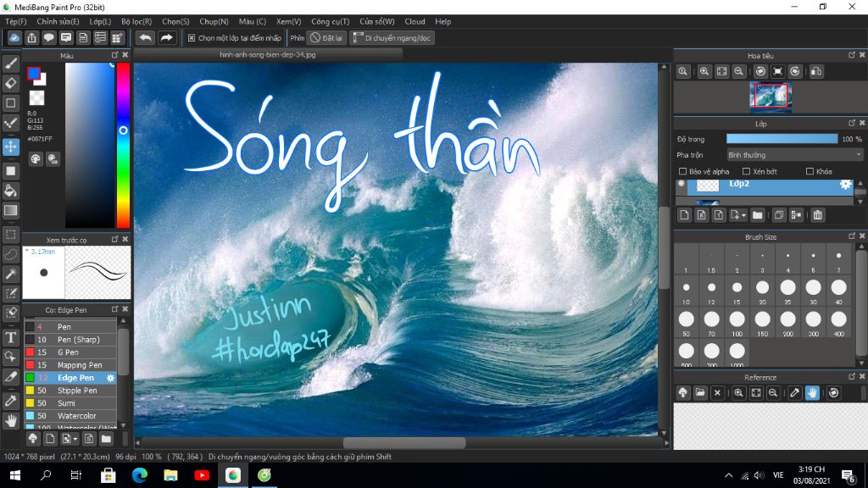Select the Brush tool
Viewport: 868px width, 488px height.
tap(10, 64)
